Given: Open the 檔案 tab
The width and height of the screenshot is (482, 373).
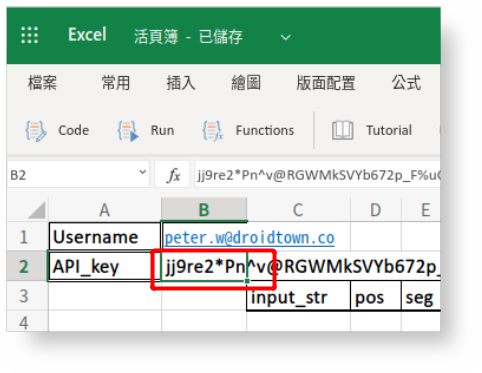Looking at the screenshot, I should click(42, 83).
